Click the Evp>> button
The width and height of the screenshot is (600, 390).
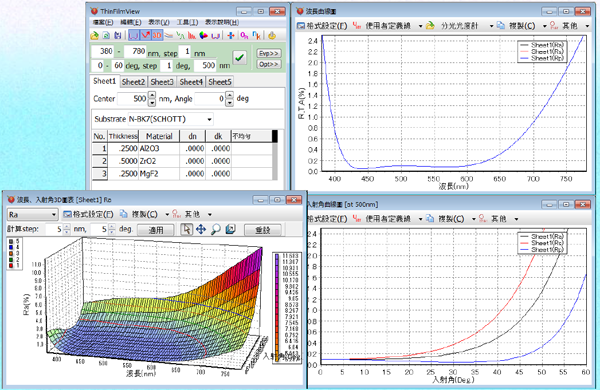pyautogui.click(x=268, y=53)
